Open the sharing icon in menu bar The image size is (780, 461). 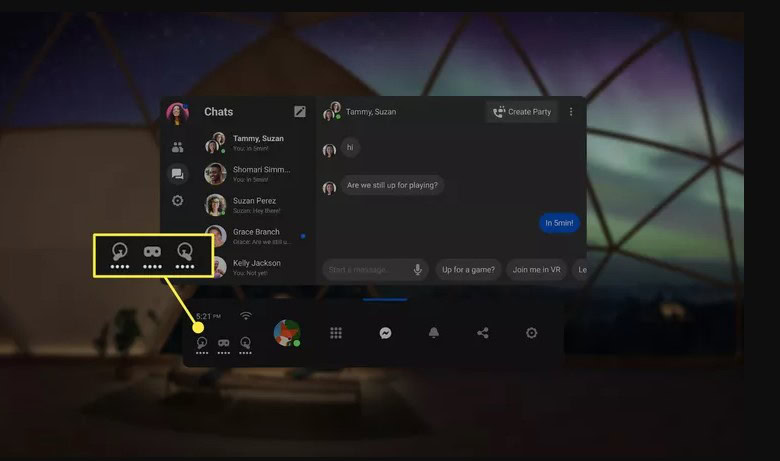pos(483,333)
